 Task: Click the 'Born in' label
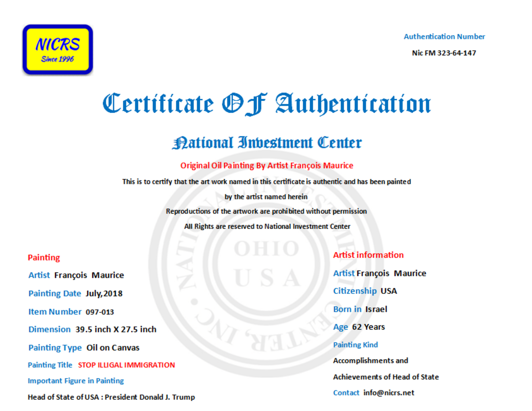click(x=347, y=309)
